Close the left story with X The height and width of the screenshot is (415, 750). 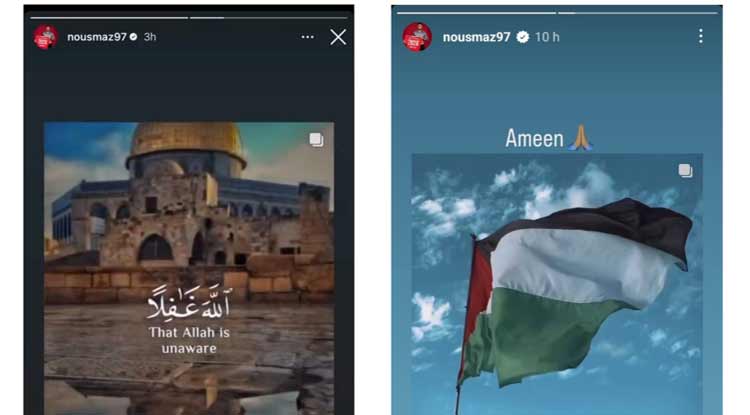[338, 37]
